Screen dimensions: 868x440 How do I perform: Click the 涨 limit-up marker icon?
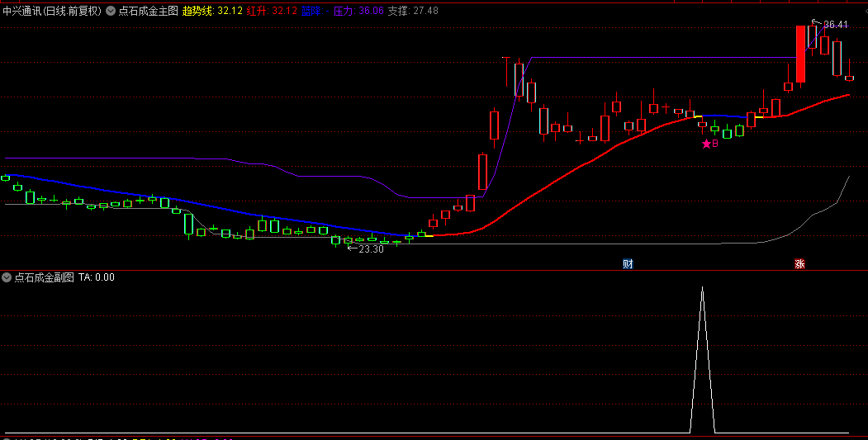coord(799,264)
